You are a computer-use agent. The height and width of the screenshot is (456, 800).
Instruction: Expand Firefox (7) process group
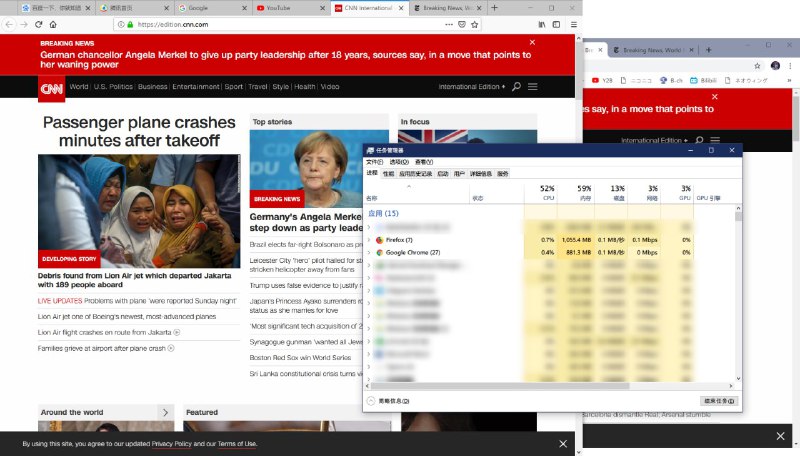pos(369,240)
